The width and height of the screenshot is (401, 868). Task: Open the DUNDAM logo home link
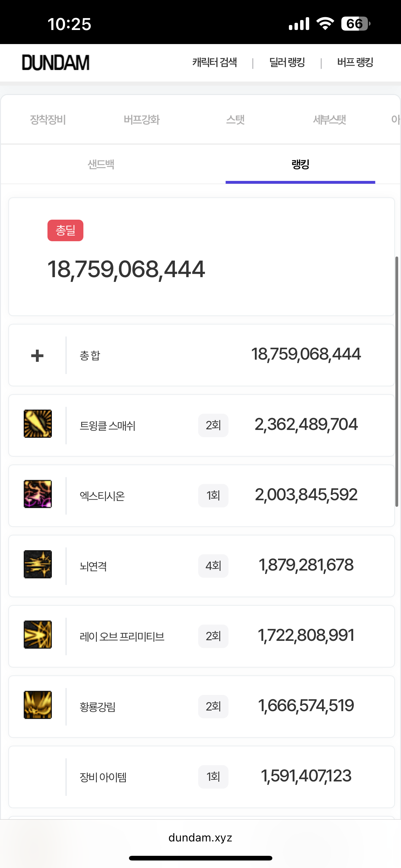(x=56, y=63)
